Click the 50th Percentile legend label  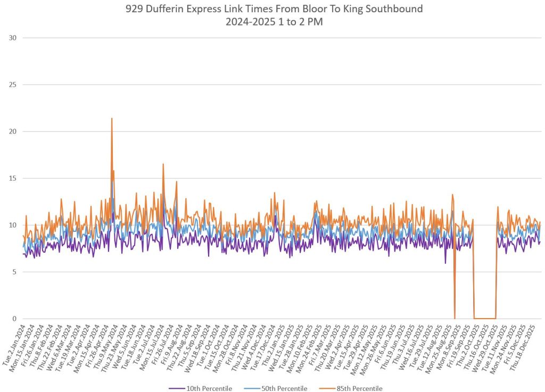coord(283,388)
